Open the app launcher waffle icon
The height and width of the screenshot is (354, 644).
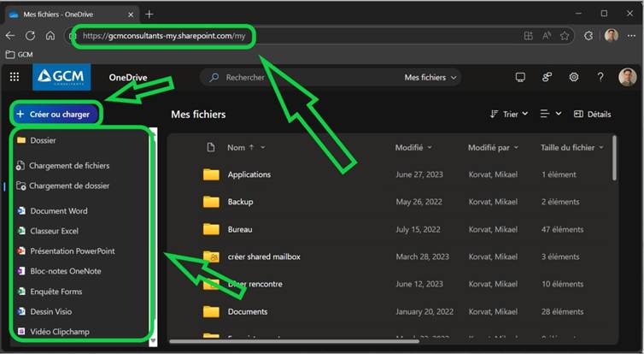point(15,77)
